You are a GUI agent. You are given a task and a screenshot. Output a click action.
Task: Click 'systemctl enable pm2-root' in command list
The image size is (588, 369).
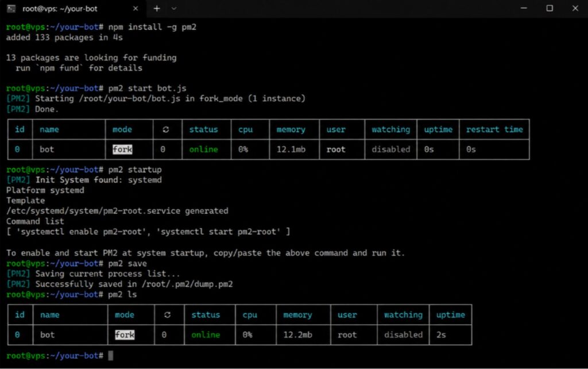81,232
